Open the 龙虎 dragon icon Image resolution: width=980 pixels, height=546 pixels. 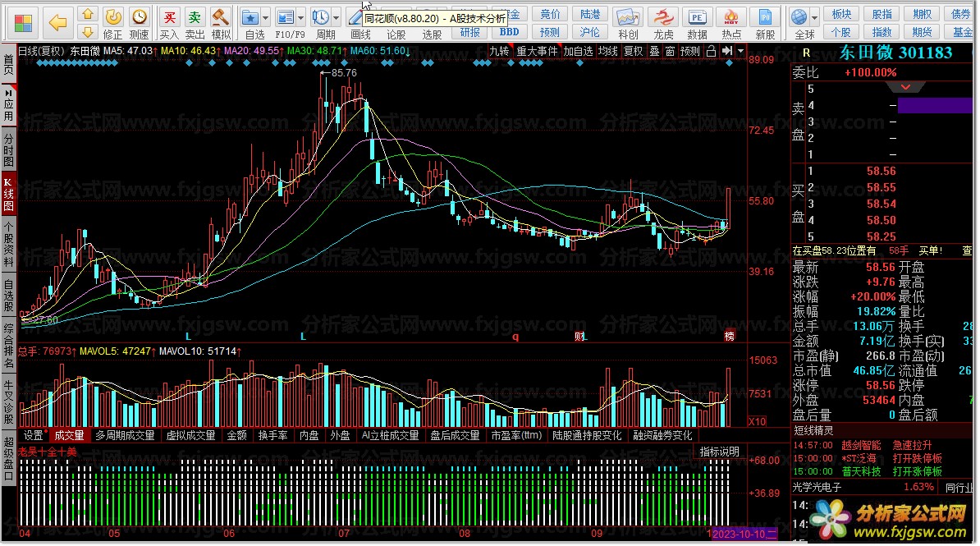pyautogui.click(x=663, y=17)
